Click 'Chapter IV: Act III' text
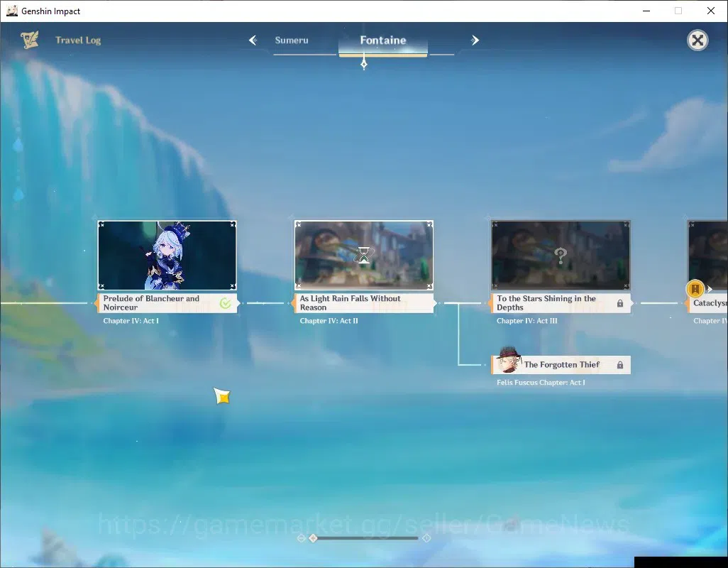The image size is (728, 568). click(527, 321)
